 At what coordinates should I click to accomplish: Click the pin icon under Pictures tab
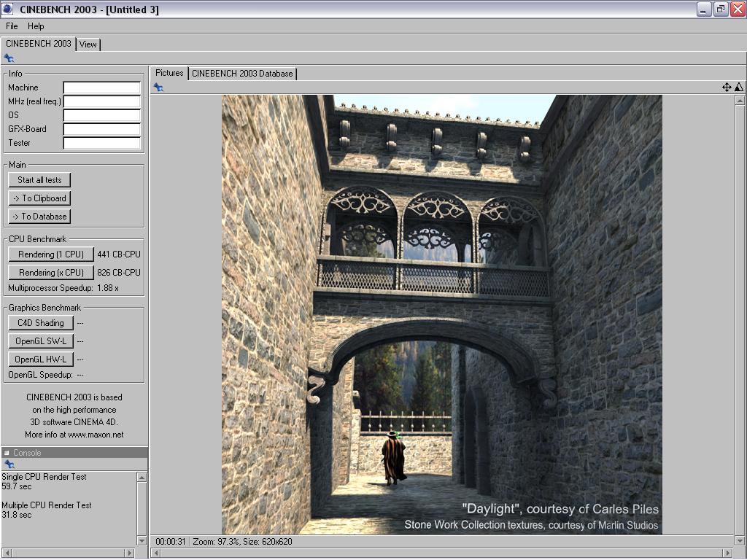tap(158, 87)
